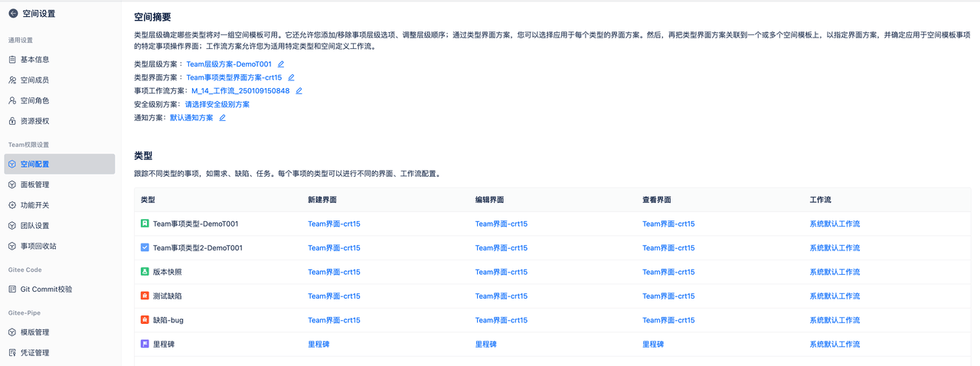
Task: Open 基本信息 in the sidebar
Action: (x=35, y=60)
